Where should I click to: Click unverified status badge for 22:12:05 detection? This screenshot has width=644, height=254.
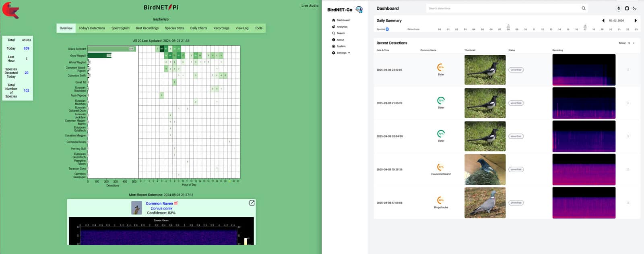[516, 70]
